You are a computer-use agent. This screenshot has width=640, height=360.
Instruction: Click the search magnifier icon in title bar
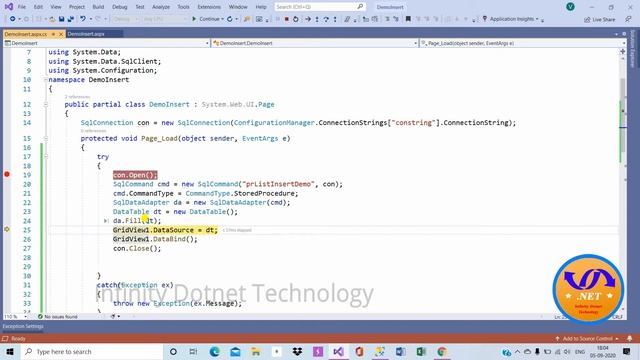[x=360, y=7]
